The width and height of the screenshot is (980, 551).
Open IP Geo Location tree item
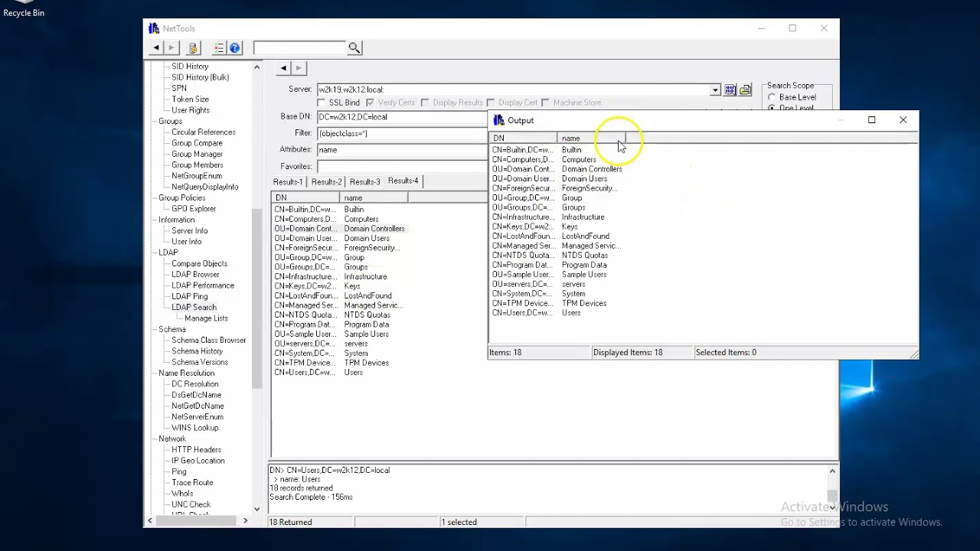(x=198, y=461)
